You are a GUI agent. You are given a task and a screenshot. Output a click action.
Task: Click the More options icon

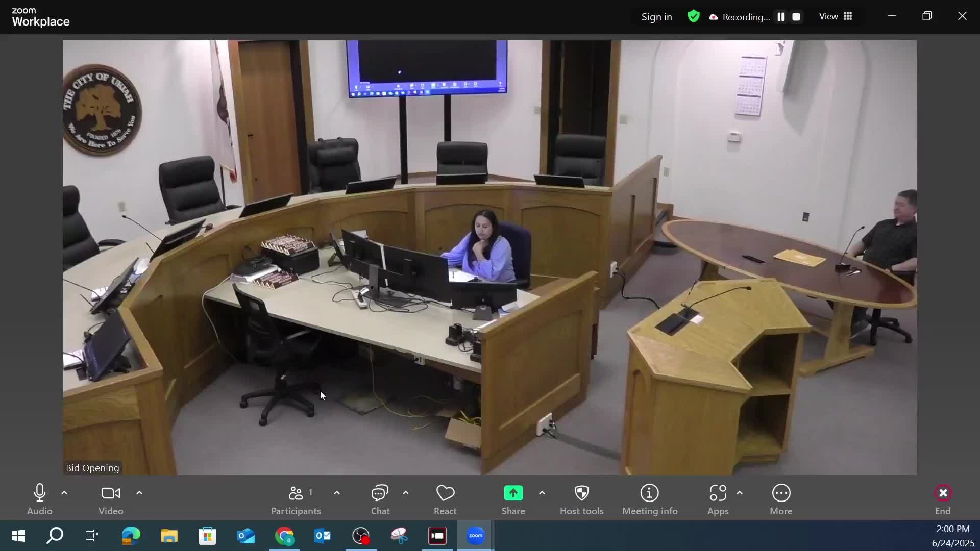[781, 497]
